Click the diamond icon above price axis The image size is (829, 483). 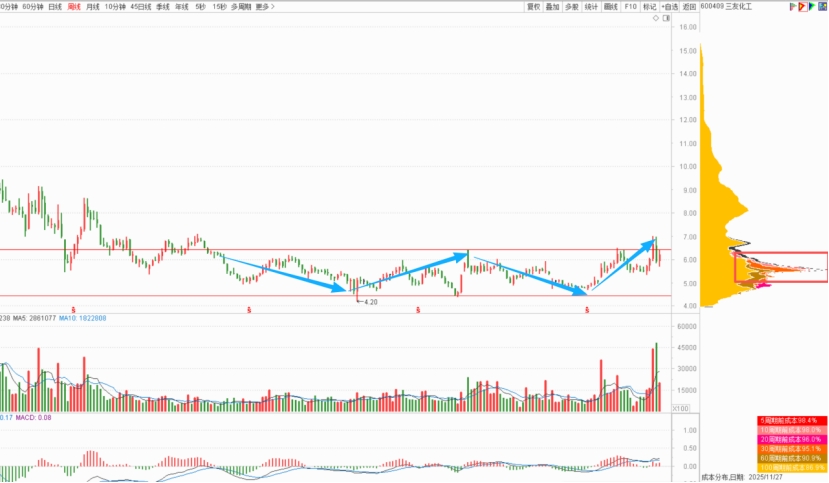(656, 18)
